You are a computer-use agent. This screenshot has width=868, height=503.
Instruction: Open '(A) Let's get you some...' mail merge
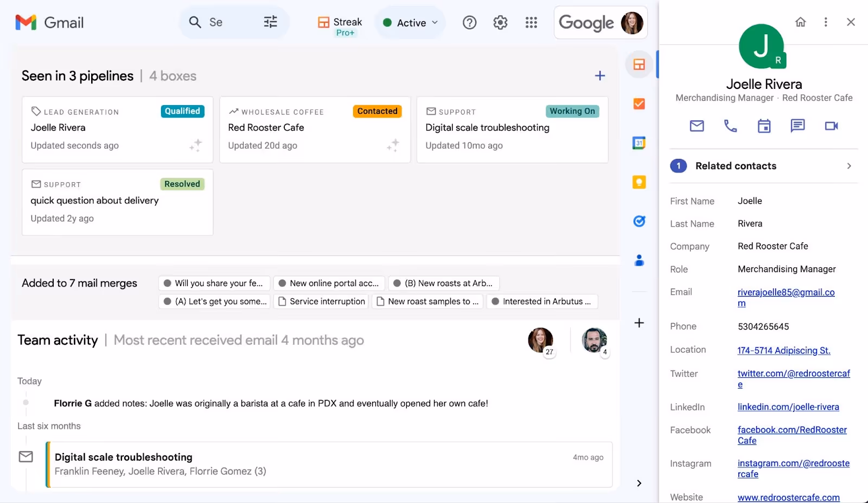[214, 301]
